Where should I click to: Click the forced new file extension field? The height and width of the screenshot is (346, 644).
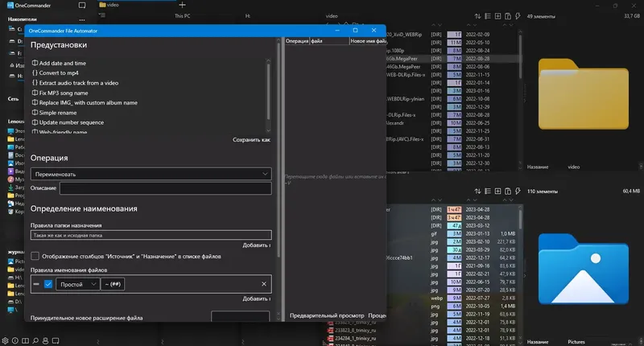tap(240, 316)
